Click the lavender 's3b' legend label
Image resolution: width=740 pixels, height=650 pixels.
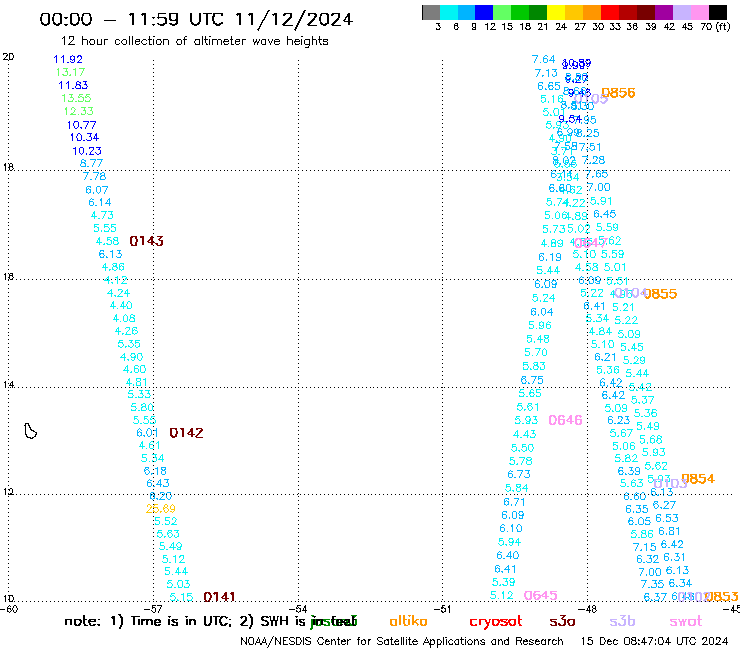[622, 621]
